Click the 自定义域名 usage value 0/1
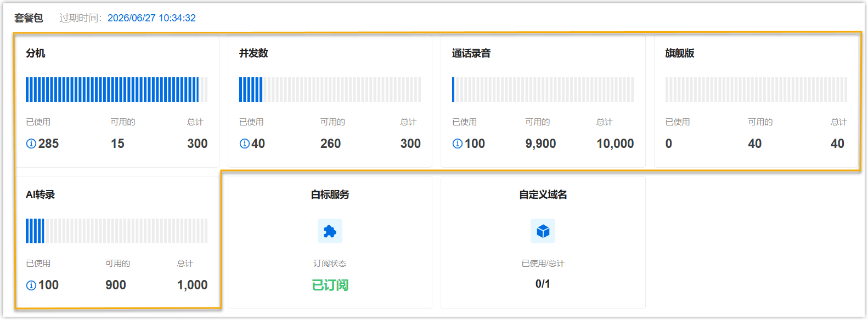This screenshot has width=868, height=320. click(x=543, y=284)
